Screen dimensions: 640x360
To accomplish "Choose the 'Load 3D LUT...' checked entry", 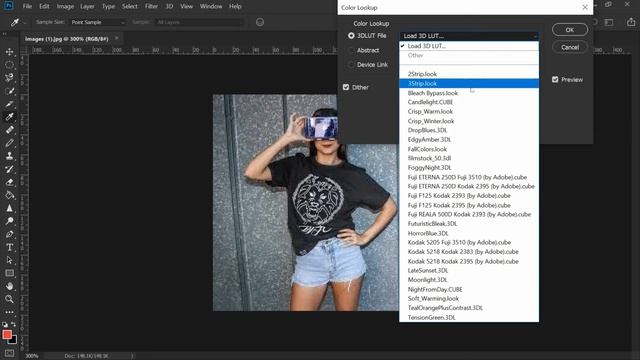I will 469,46.
